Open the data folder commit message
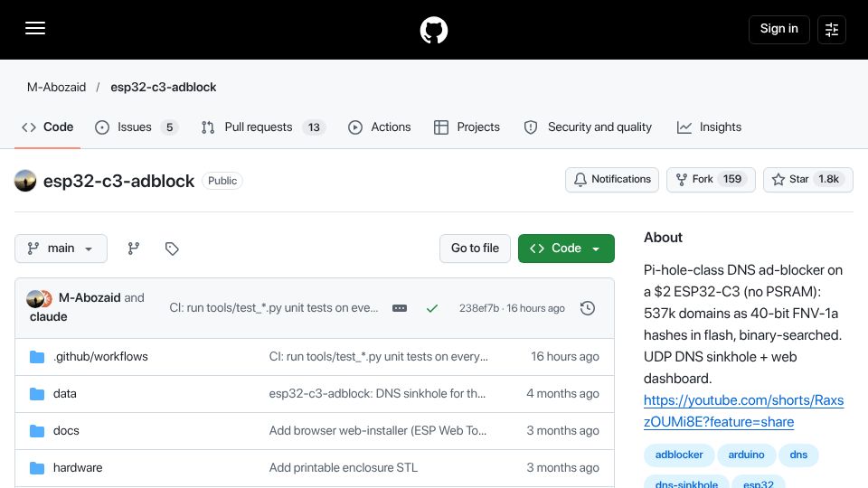Screen dimensions: 868x488 377,394
